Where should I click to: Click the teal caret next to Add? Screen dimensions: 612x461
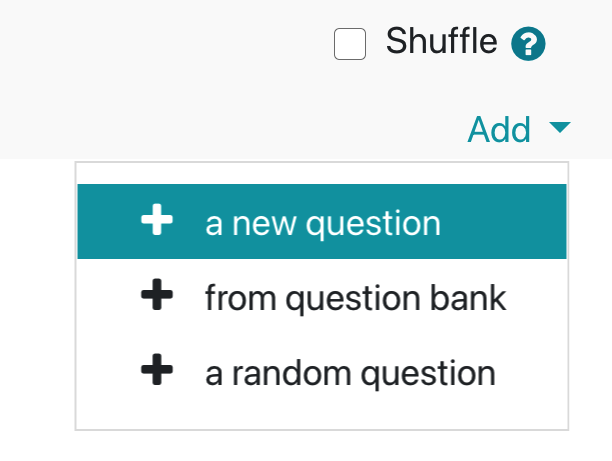click(x=560, y=127)
